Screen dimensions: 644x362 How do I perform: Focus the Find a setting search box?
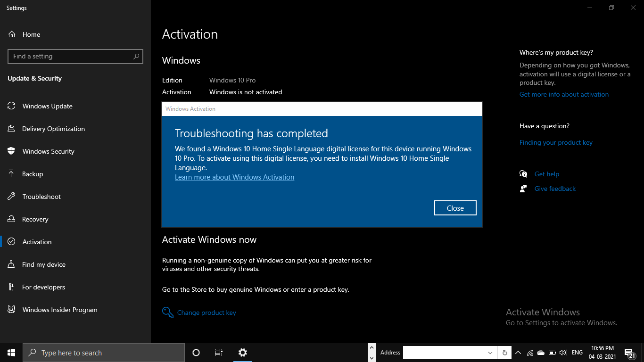[75, 56]
